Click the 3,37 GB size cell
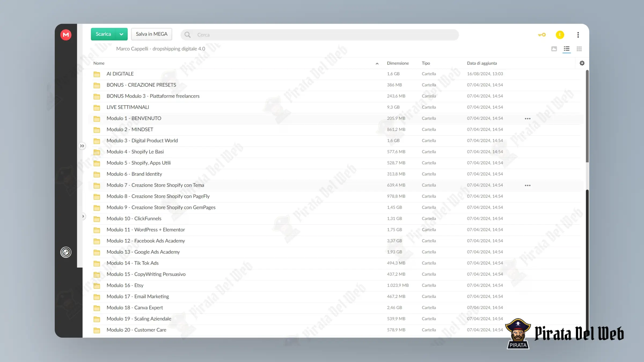 (394, 241)
